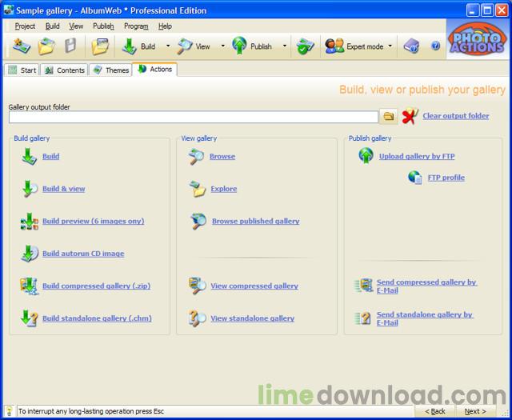The width and height of the screenshot is (512, 420).
Task: Click the Build & view link
Action: click(64, 189)
